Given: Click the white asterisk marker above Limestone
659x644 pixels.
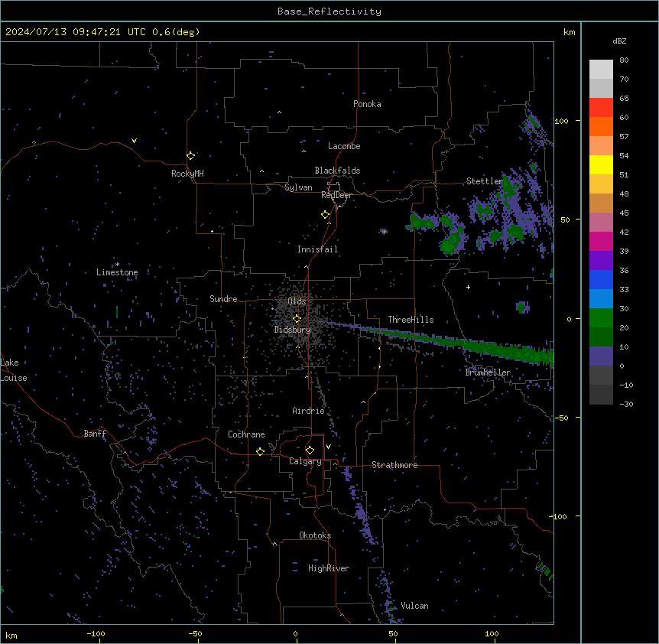Looking at the screenshot, I should tap(117, 265).
